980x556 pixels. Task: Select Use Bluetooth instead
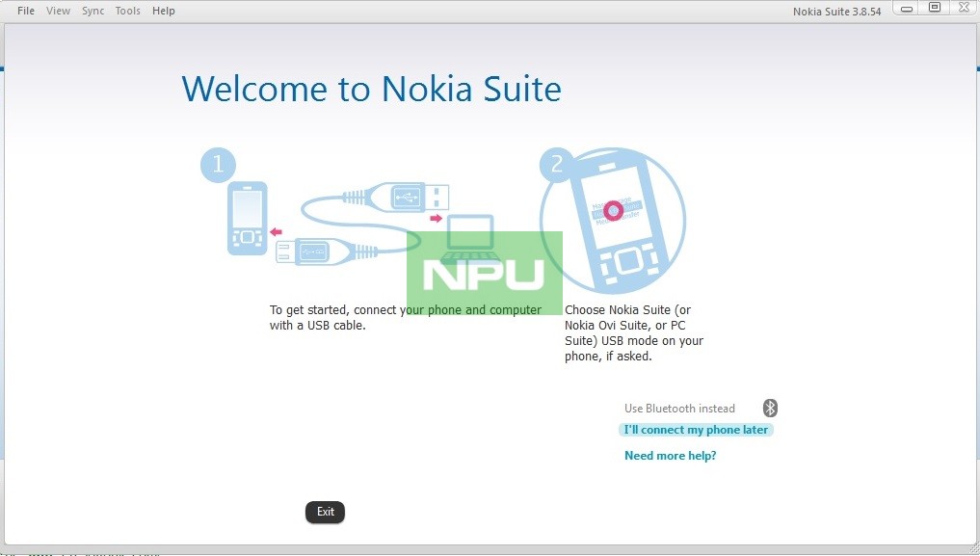pos(679,409)
